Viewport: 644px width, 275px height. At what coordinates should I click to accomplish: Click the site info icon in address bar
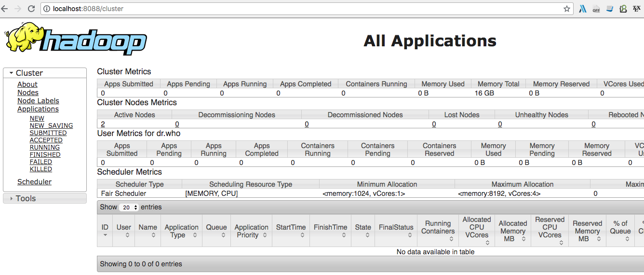[46, 9]
